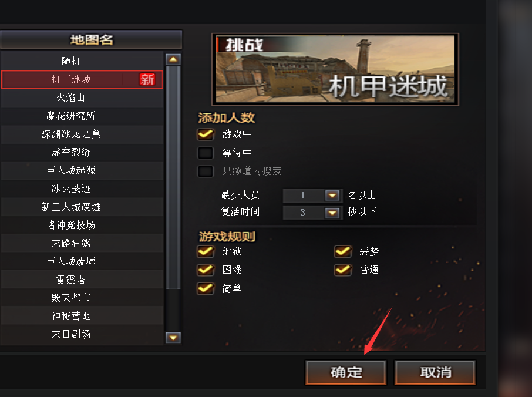Enable the 等待中 checkbox
This screenshot has height=397, width=532.
coord(206,153)
